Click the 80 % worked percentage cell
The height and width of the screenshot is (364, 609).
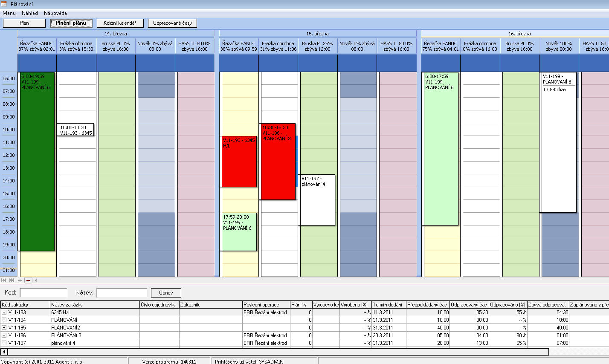pyautogui.click(x=508, y=335)
